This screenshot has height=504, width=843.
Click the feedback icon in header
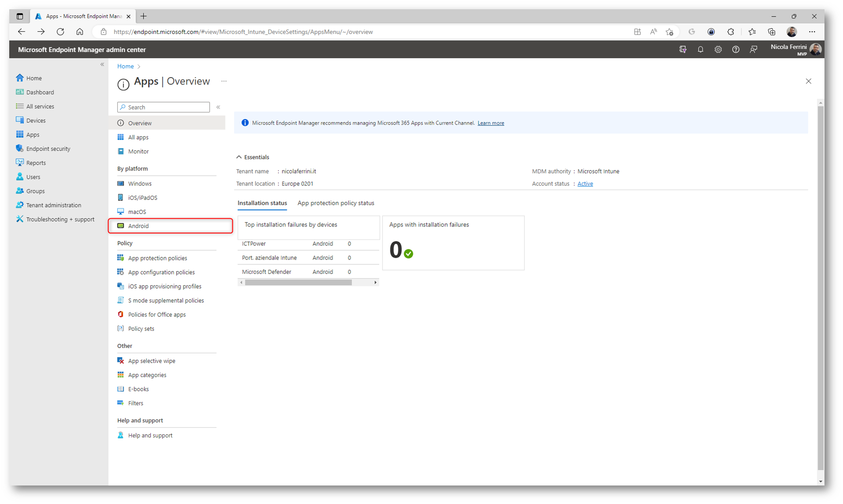(753, 50)
